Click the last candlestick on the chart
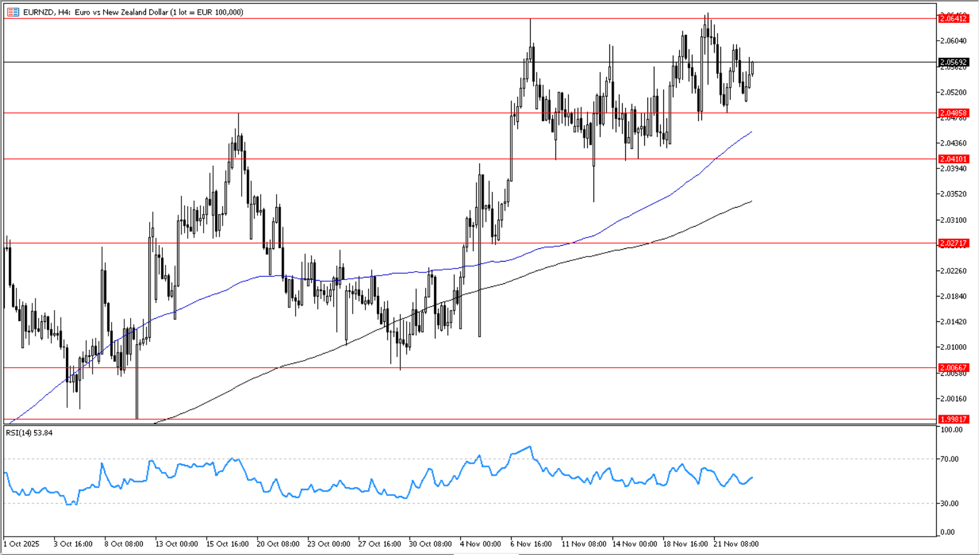Viewport: 980px width, 555px height. point(752,67)
